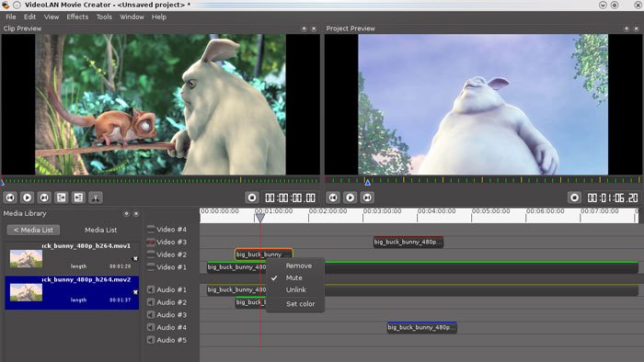Image resolution: width=644 pixels, height=362 pixels.
Task: Close the Clip Preview panel
Action: click(x=314, y=28)
